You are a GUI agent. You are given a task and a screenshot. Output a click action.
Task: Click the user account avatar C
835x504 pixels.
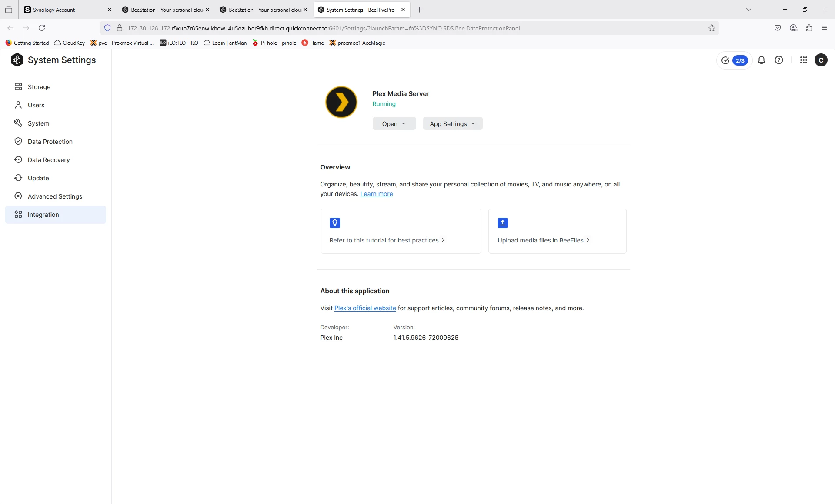pyautogui.click(x=821, y=60)
